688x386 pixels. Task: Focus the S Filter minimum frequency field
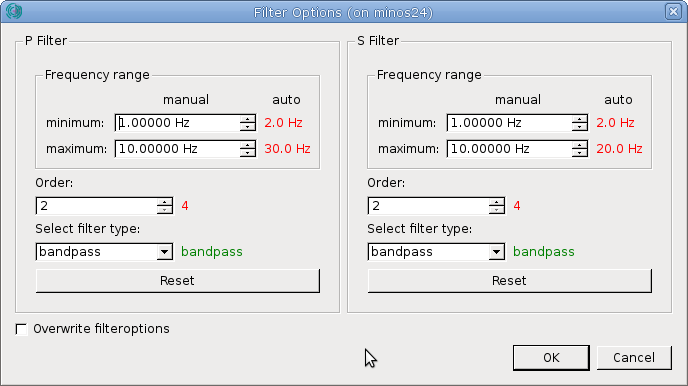[510, 123]
